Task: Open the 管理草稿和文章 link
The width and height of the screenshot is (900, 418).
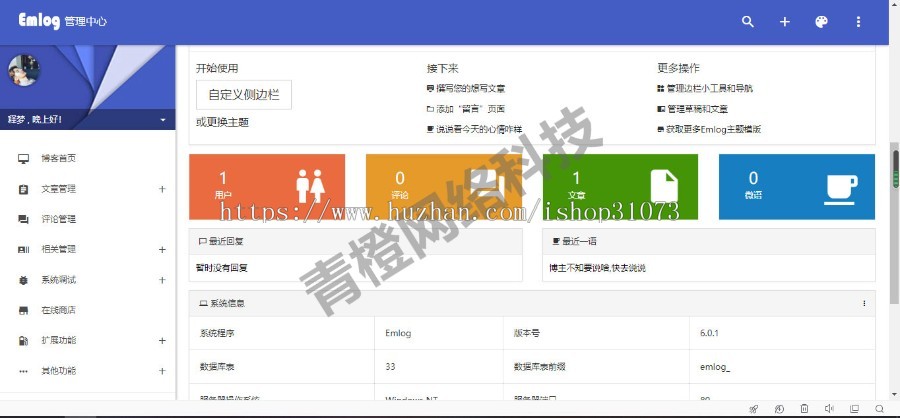Action: [692, 109]
